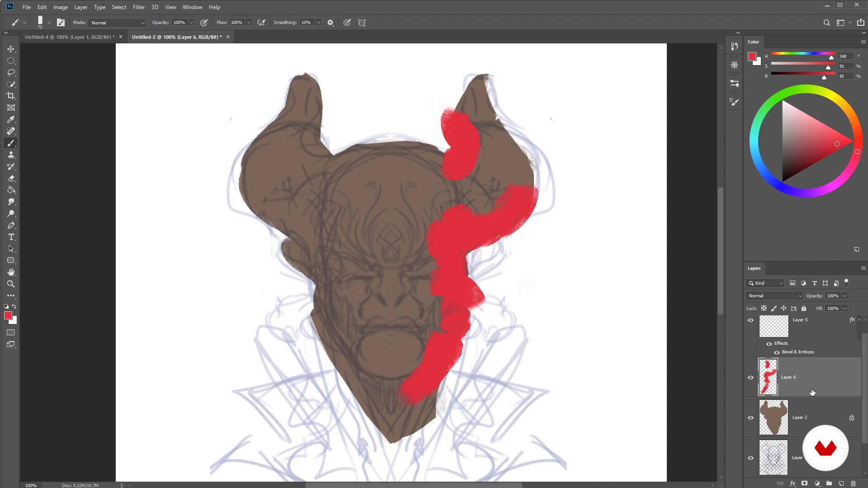Viewport: 868px width, 488px height.
Task: Toggle Bevel & Emboss effect visibility
Action: click(x=777, y=352)
